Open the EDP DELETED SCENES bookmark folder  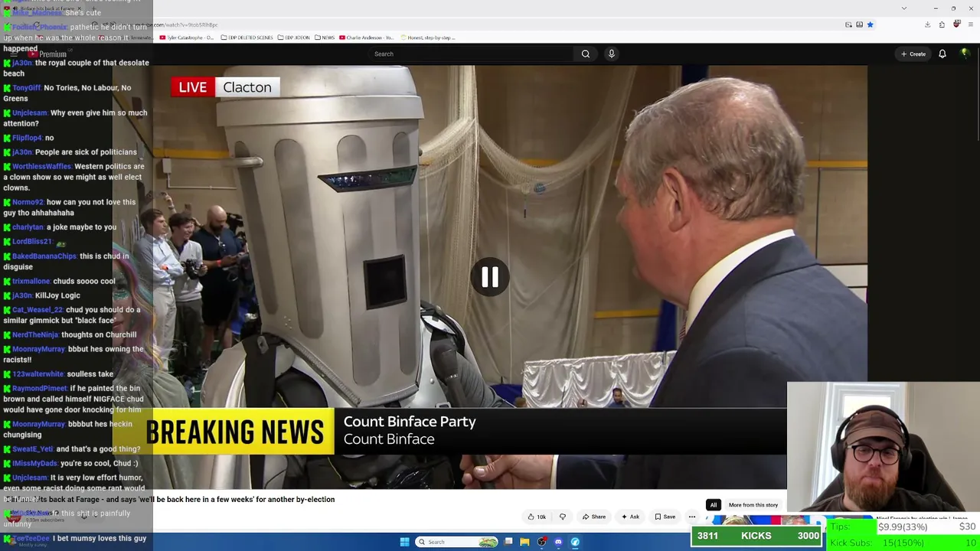click(247, 37)
